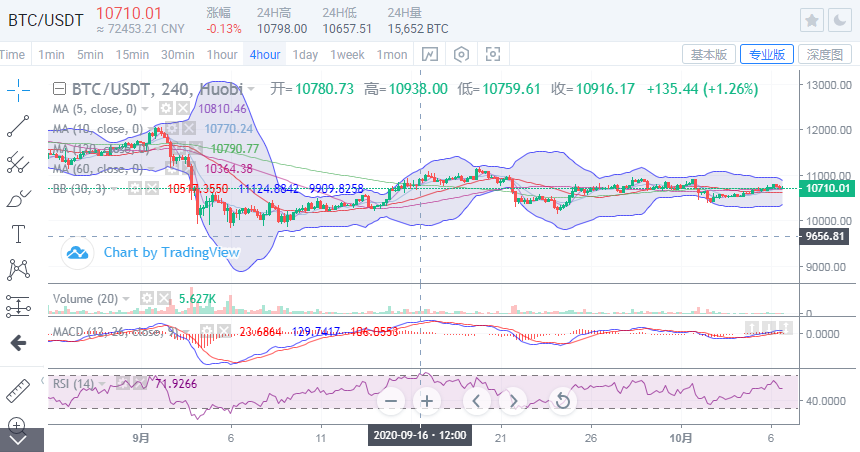
Task: Select the 1min interval
Action: 51,54
